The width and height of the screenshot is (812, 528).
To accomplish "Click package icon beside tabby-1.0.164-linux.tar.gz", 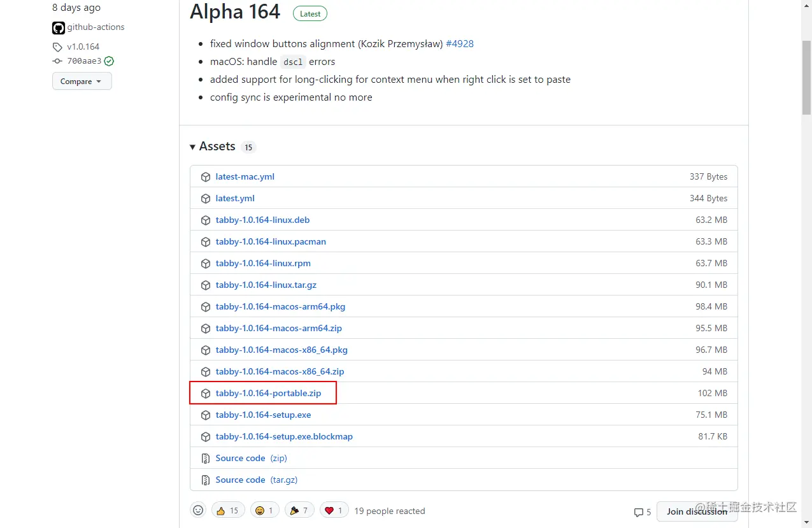I will coord(206,285).
